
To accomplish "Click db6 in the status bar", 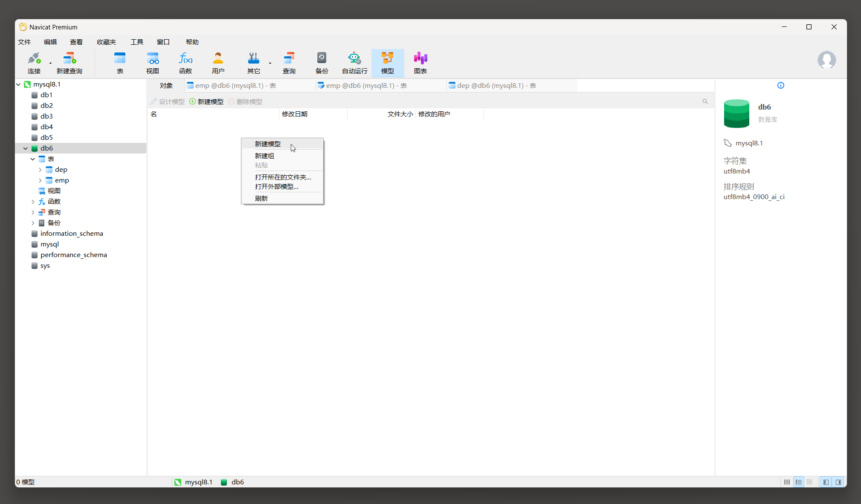I will point(232,482).
